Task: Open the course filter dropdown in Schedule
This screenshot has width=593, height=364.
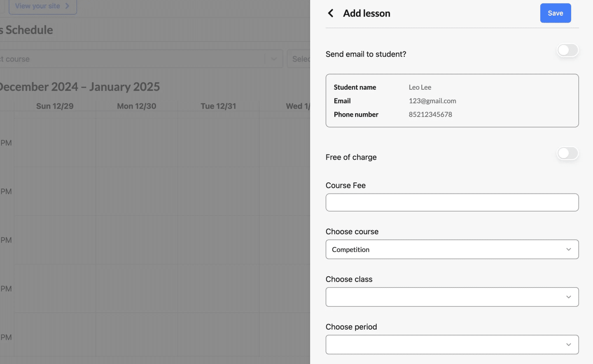Action: 141,59
